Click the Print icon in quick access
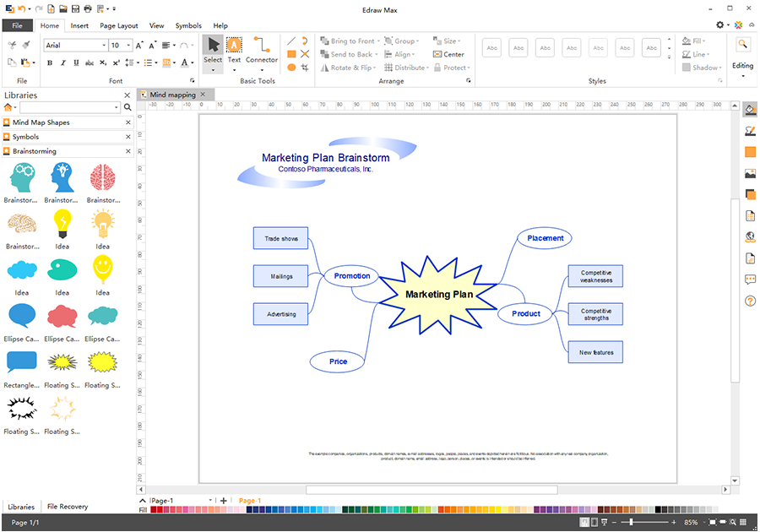 click(89, 9)
